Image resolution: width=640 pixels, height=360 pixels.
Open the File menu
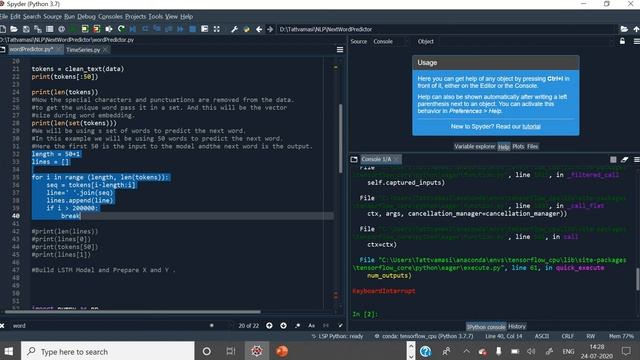click(x=4, y=16)
